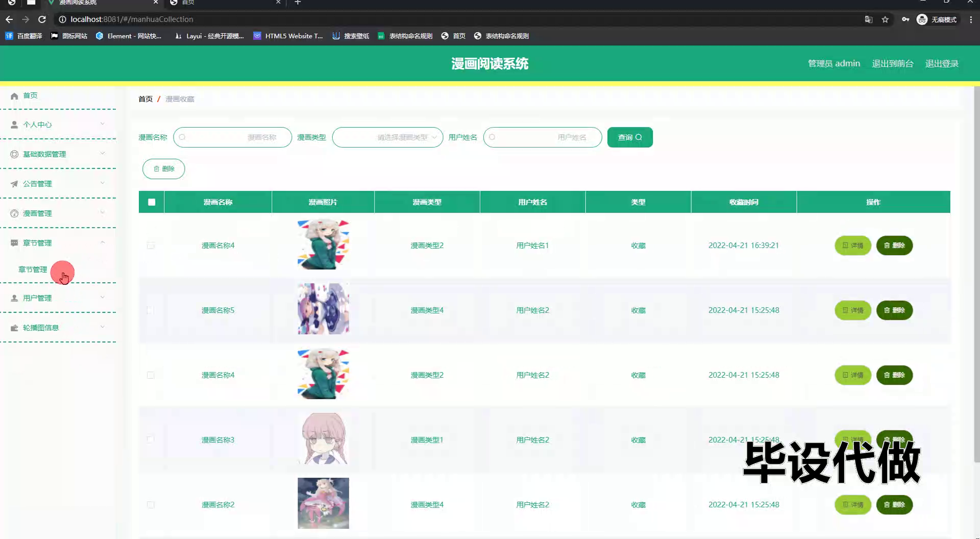The image size is (980, 539).
Task: Open Layui bookmark
Action: 209,36
